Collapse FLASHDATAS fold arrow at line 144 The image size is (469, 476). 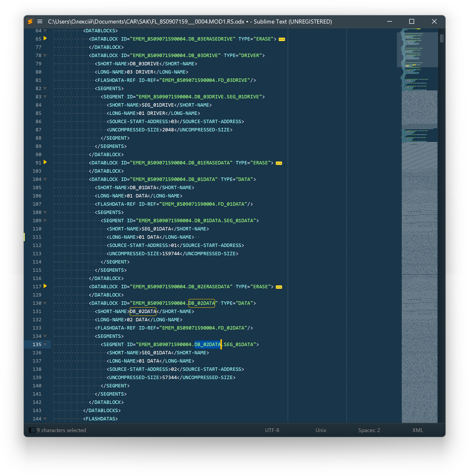[x=45, y=418]
